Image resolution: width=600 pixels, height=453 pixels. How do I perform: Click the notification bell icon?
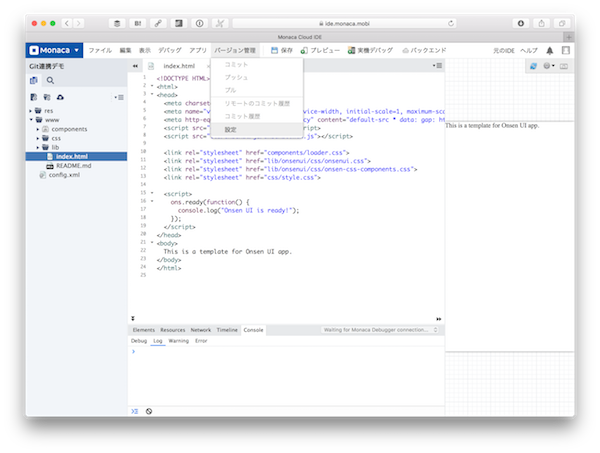549,51
